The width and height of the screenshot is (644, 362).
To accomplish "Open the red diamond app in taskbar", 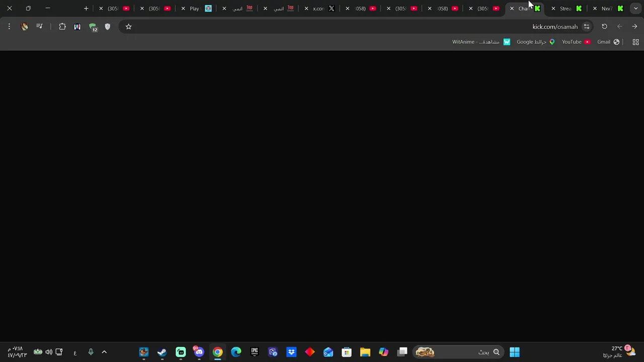I will (x=309, y=352).
